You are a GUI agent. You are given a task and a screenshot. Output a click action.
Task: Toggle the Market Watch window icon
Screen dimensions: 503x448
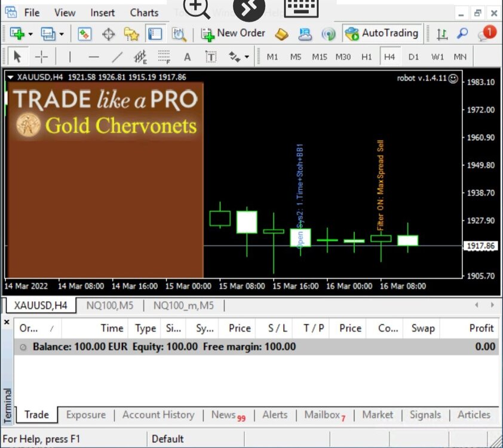pos(85,34)
